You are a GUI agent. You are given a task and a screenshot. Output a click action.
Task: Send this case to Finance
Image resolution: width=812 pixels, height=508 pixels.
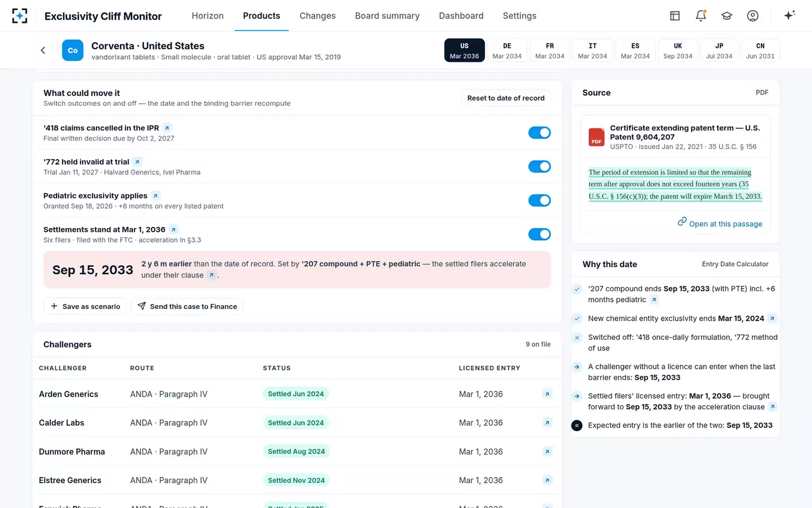187,306
